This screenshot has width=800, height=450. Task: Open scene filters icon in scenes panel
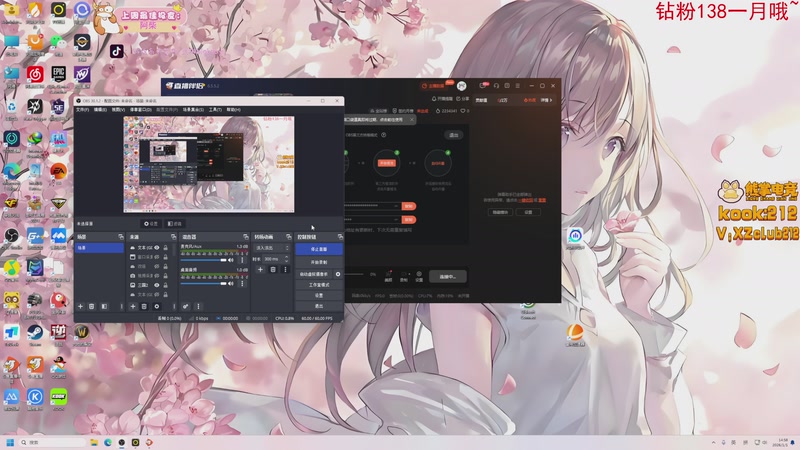point(104,307)
